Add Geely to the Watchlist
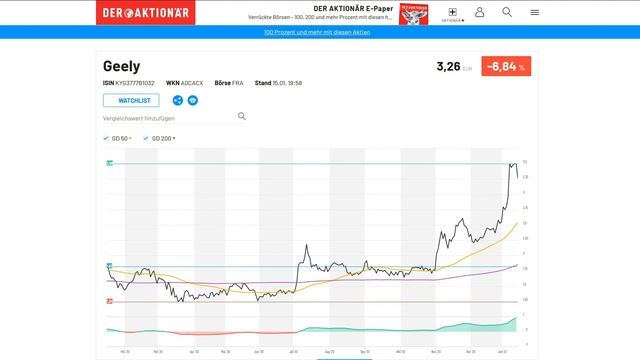The image size is (640, 360). point(131,100)
